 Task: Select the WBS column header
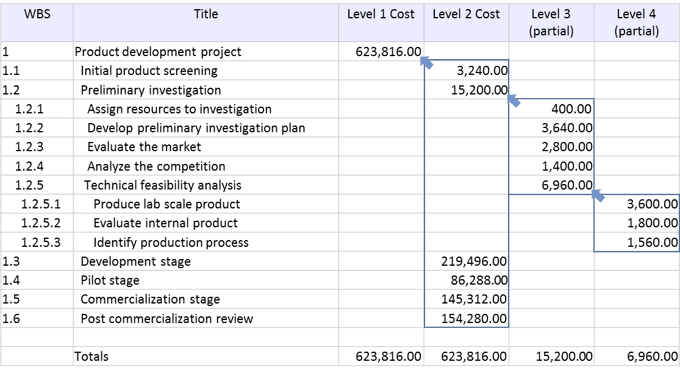click(x=37, y=23)
